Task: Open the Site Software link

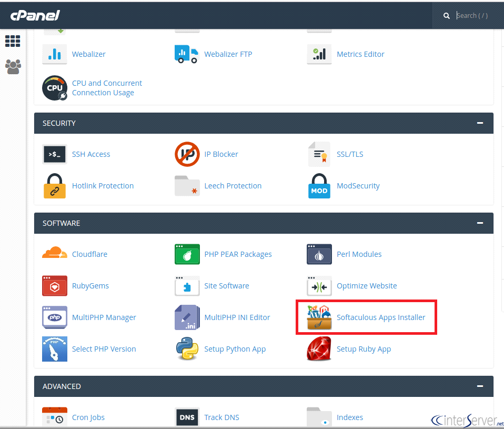Action: [227, 286]
